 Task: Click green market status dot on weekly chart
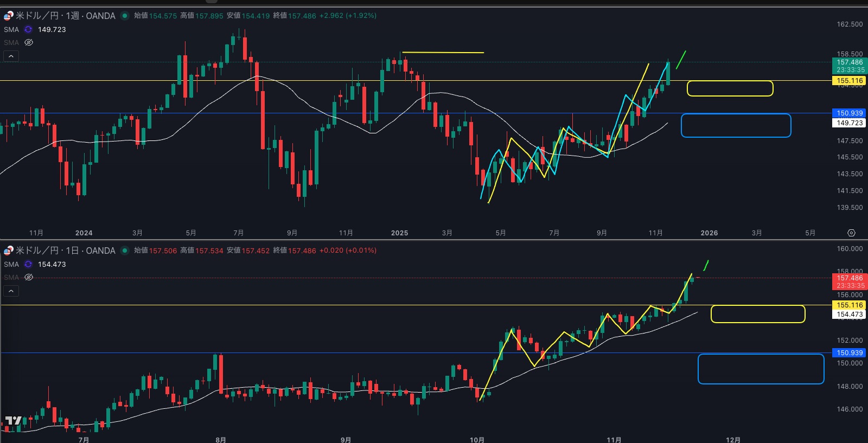click(x=125, y=16)
